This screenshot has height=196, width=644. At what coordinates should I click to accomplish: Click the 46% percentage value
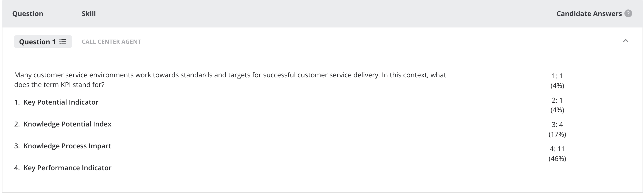557,159
